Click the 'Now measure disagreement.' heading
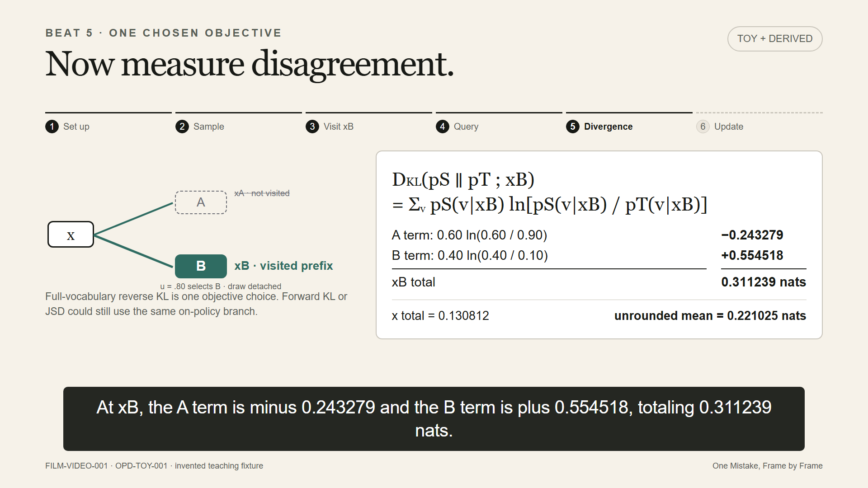868x488 pixels. [249, 65]
